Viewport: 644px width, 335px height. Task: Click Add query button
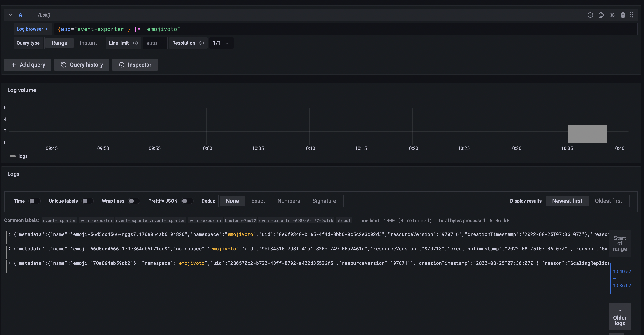[x=28, y=65]
